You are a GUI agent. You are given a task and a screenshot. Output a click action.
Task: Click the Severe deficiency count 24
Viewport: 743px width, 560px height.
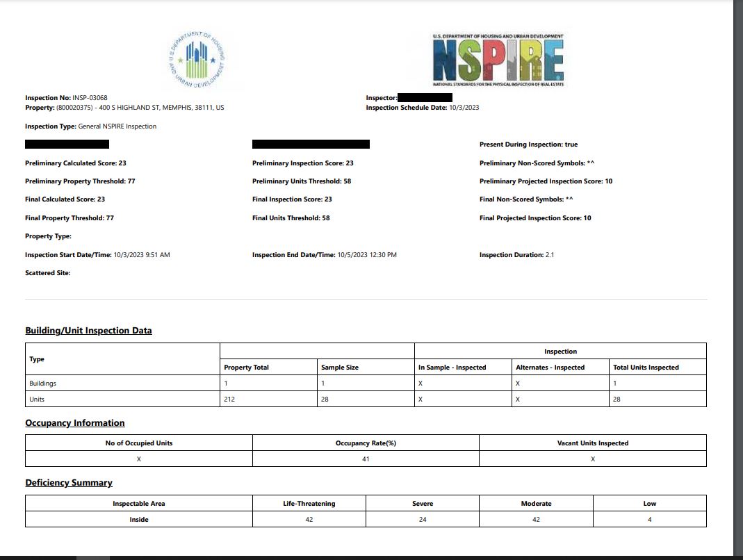422,520
